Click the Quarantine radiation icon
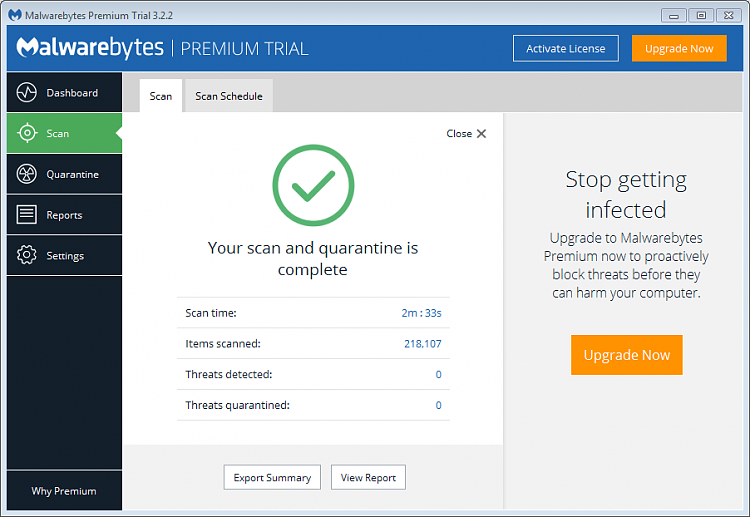The width and height of the screenshot is (750, 517). point(26,174)
